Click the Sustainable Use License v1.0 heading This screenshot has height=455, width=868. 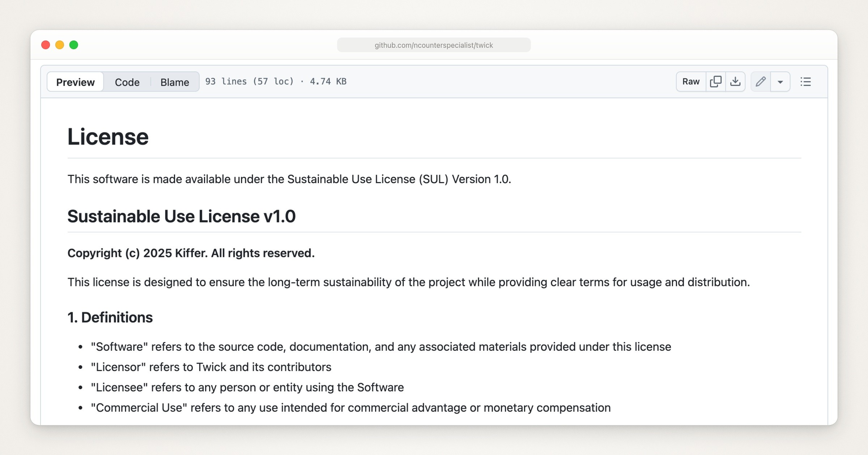[182, 216]
